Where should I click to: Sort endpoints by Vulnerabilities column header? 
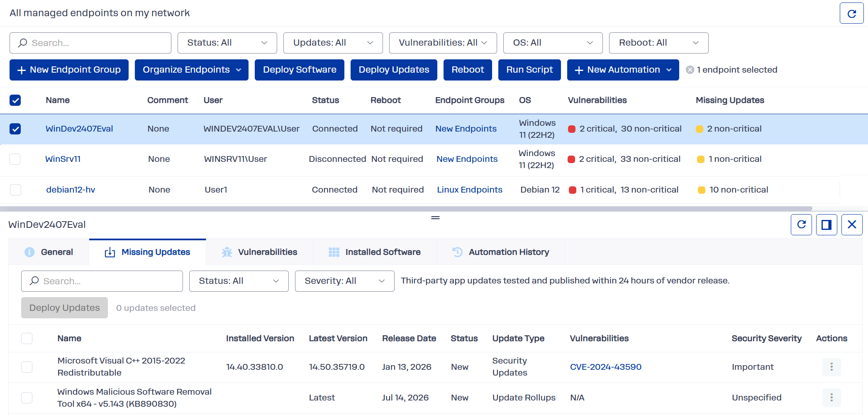pyautogui.click(x=597, y=100)
